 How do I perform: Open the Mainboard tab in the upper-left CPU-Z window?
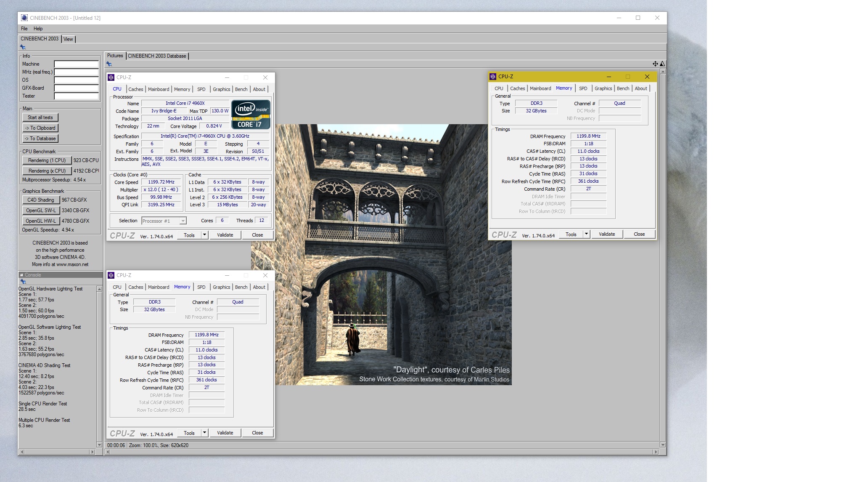tap(159, 89)
